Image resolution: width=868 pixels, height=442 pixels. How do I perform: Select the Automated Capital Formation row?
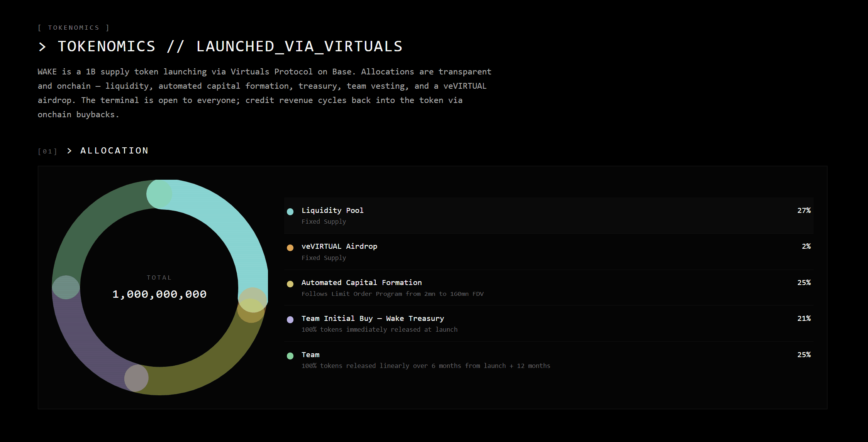click(549, 288)
